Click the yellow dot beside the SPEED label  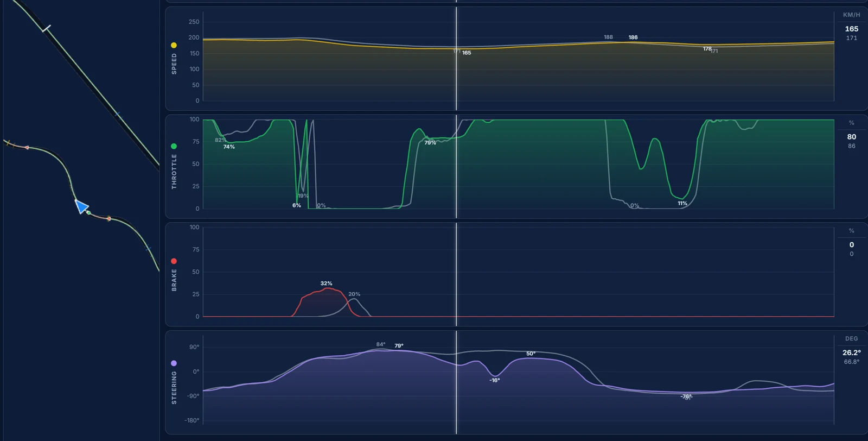174,45
